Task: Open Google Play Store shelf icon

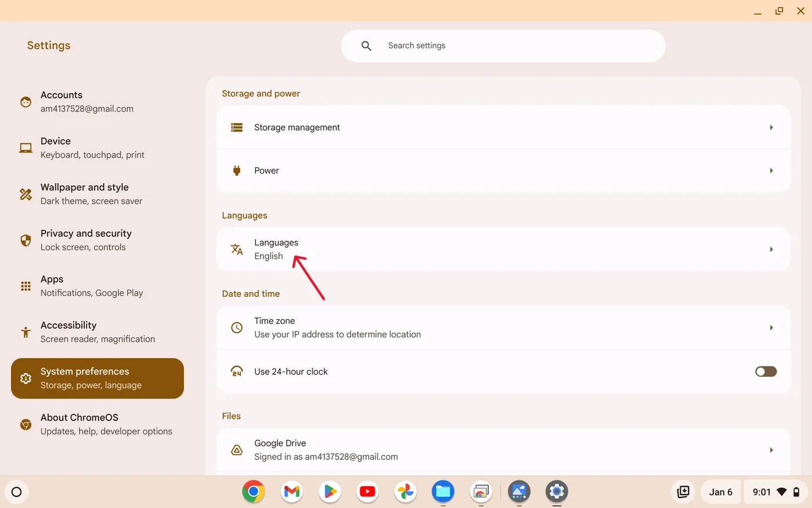Action: click(x=329, y=492)
